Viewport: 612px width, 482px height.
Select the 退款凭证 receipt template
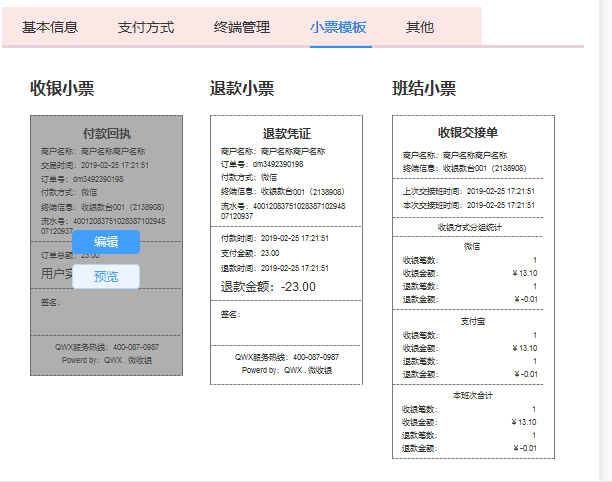tap(286, 248)
